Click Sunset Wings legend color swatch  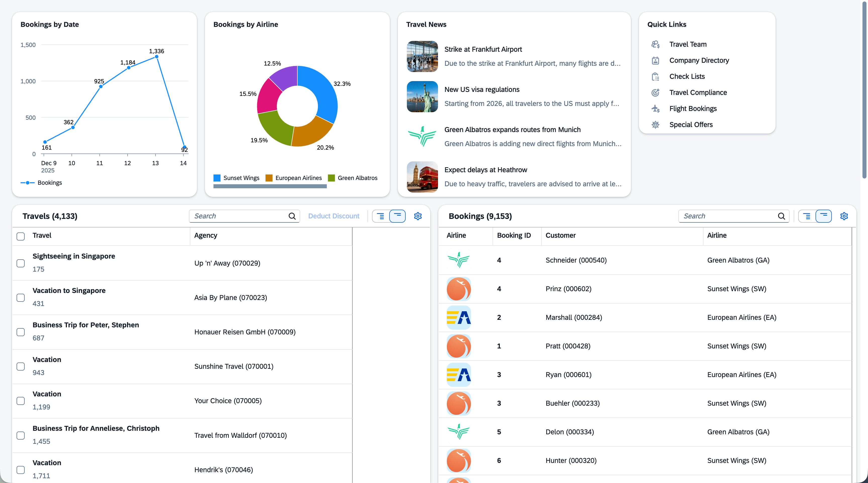pos(217,178)
